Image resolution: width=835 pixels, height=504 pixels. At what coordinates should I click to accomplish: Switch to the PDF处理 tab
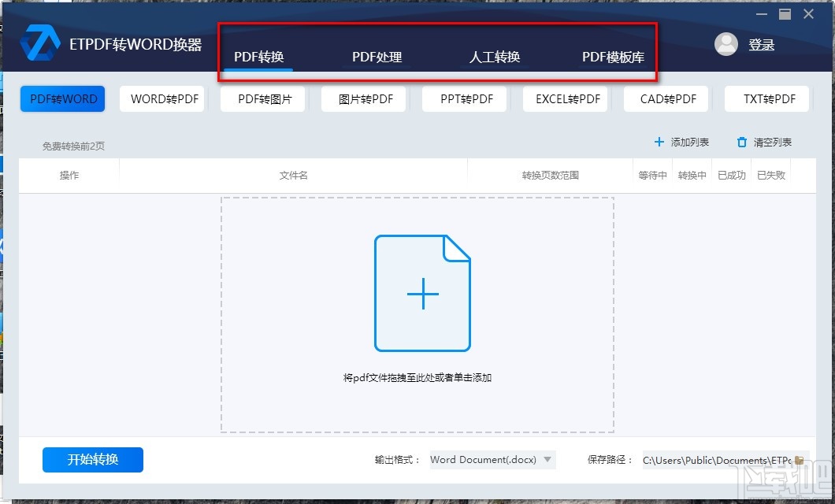coord(377,57)
